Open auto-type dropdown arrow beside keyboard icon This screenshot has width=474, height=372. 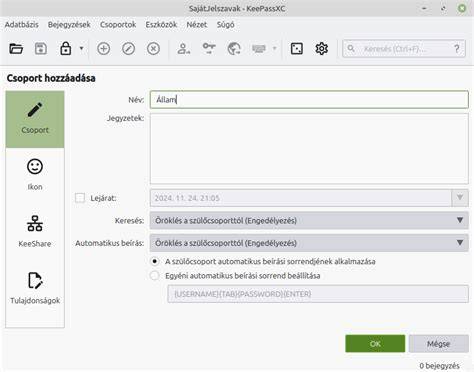(275, 49)
